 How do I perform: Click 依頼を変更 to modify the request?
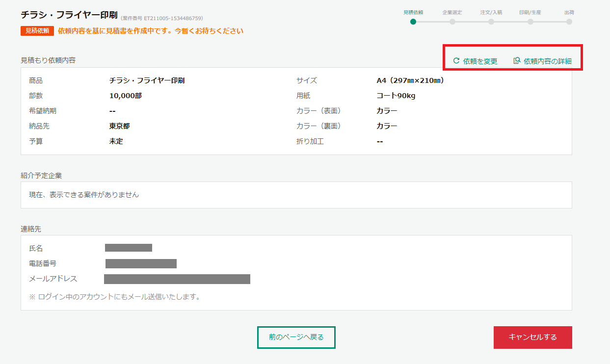[479, 61]
